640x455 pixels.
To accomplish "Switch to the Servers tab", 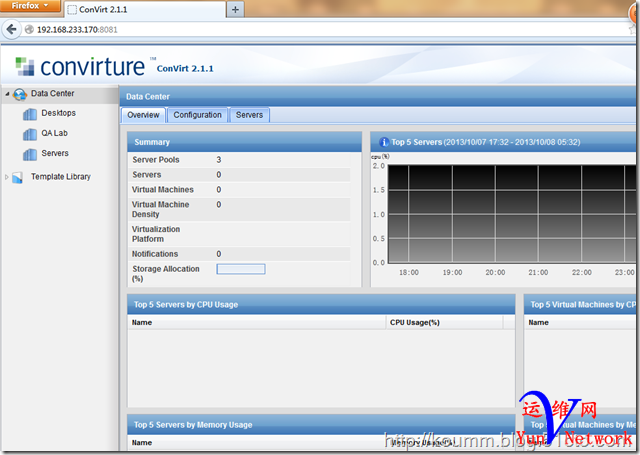I will [x=249, y=115].
